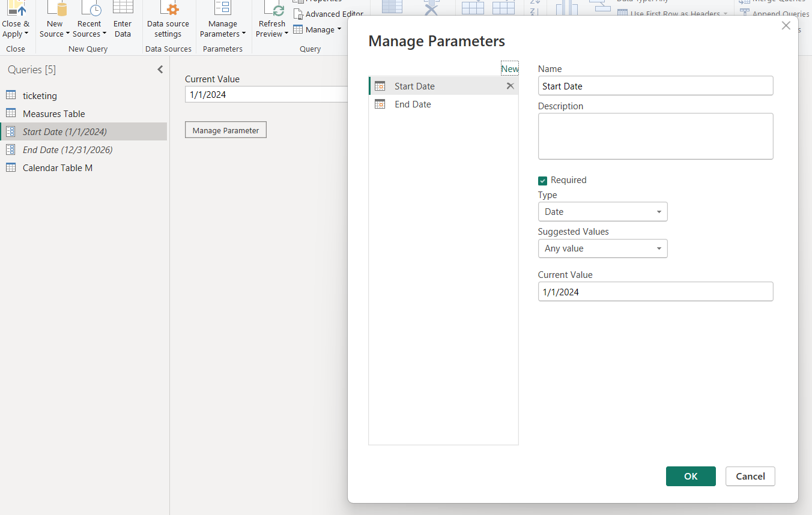Viewport: 812px width, 515px height.
Task: Click the End Date parameter icon in Queries pane
Action: 11,149
